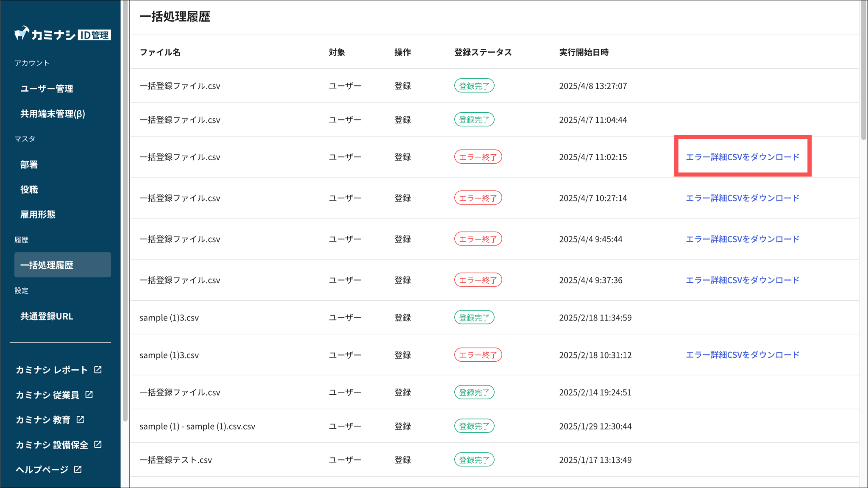Screen dimensions: 868x488
Task: Open the 共通登録URL settings page
Action: (47, 316)
